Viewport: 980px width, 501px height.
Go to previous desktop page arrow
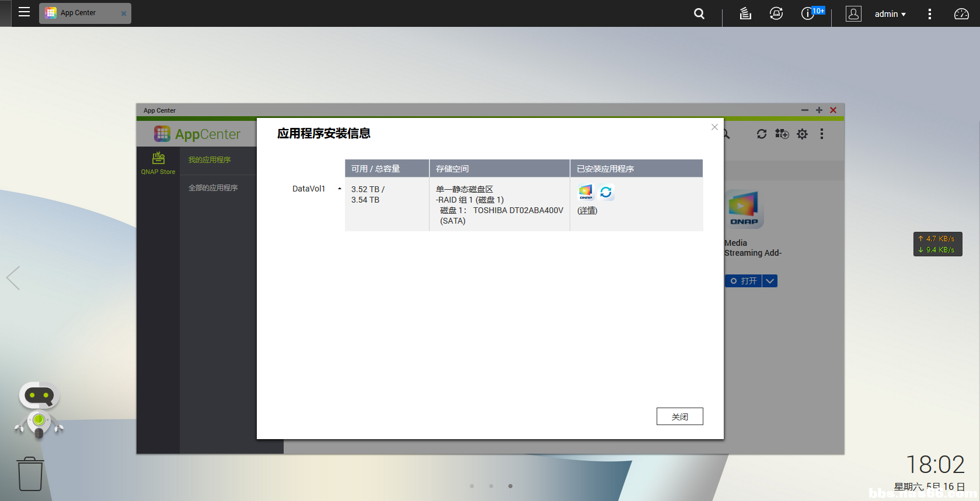click(x=13, y=278)
